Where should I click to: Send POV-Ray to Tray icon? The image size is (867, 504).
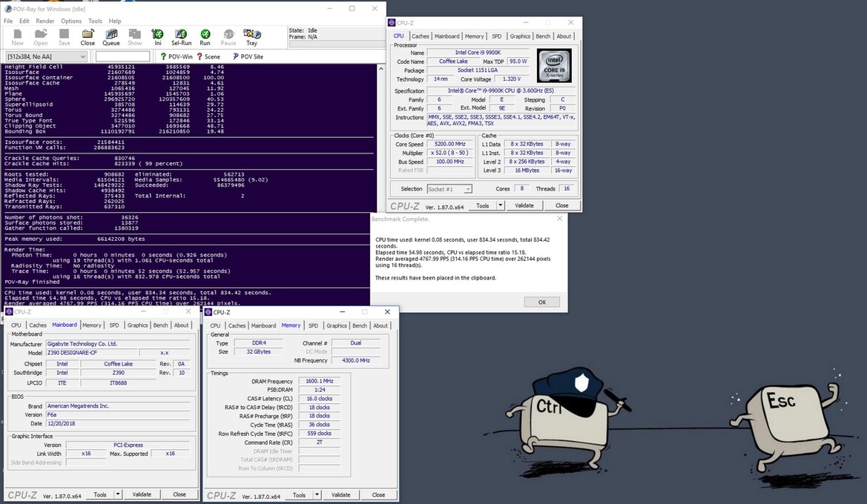(251, 37)
